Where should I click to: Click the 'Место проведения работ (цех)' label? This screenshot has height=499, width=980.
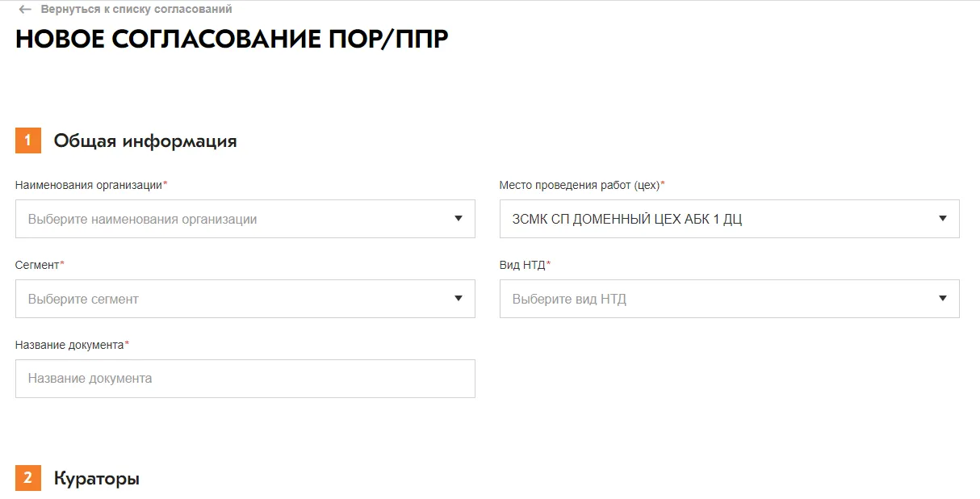pos(580,185)
